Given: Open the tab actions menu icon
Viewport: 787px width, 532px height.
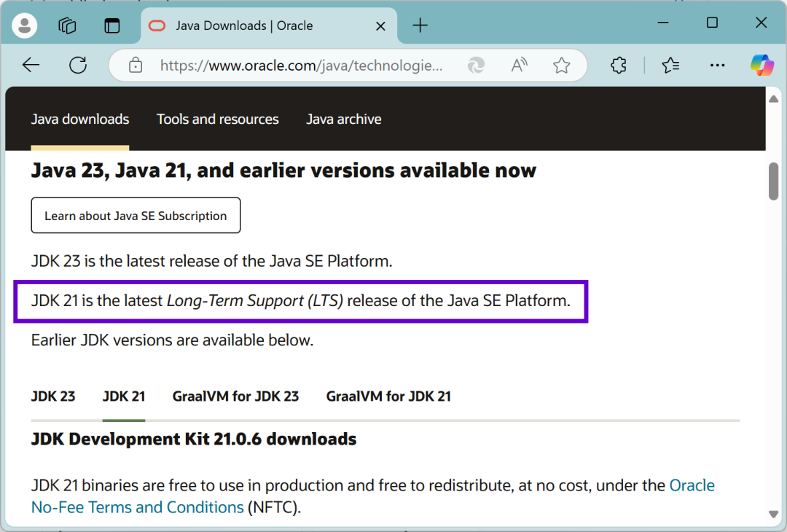Looking at the screenshot, I should tap(111, 26).
